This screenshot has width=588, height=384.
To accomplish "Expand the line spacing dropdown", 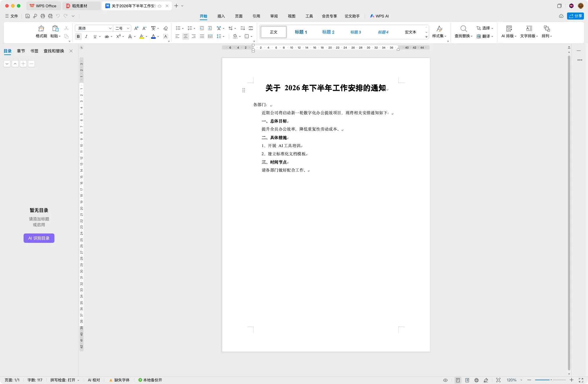I will pyautogui.click(x=224, y=36).
